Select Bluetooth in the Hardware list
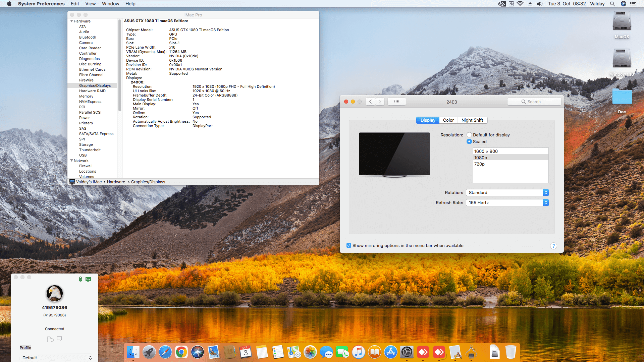This screenshot has height=362, width=644. coord(88,37)
